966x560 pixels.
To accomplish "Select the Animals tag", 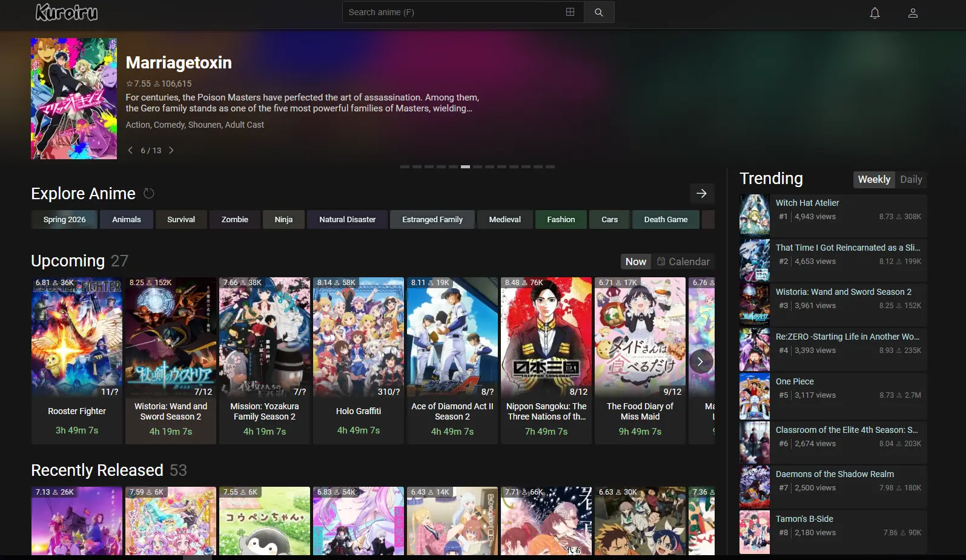I will (127, 220).
